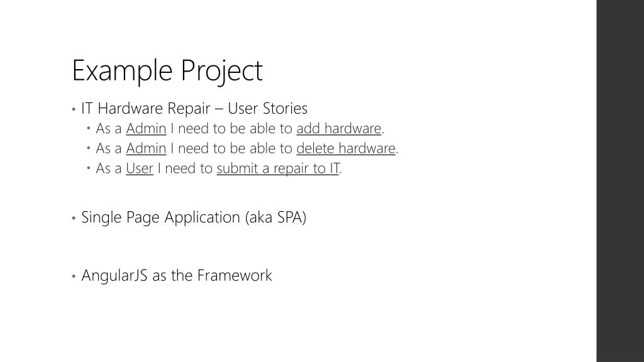Image resolution: width=644 pixels, height=362 pixels.
Task: Click the underlined 'add hardware' text
Action: (339, 128)
